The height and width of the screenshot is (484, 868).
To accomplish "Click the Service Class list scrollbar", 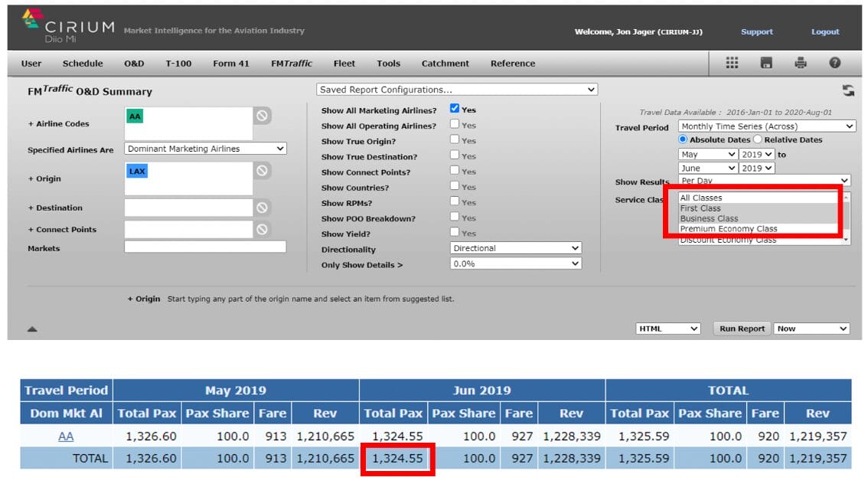I will coord(846,218).
